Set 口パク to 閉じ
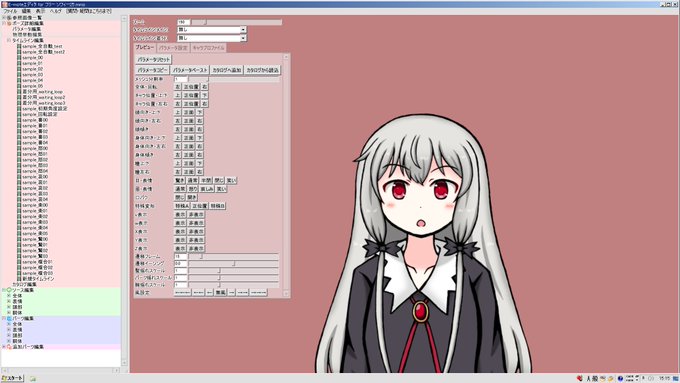This screenshot has width=680, height=383. pyautogui.click(x=180, y=197)
